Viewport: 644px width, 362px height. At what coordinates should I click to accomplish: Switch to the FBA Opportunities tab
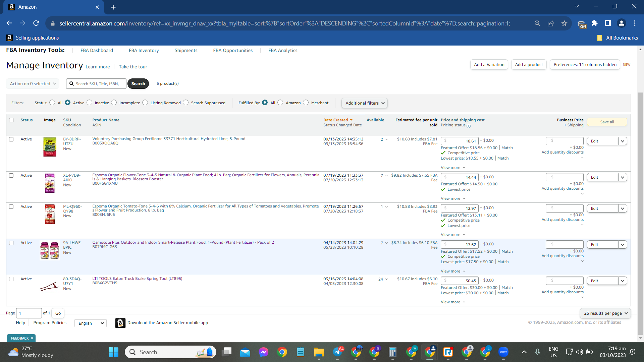coord(233,50)
